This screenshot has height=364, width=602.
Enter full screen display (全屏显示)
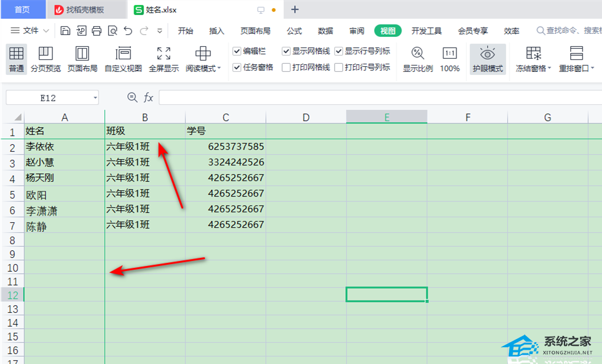(x=164, y=59)
